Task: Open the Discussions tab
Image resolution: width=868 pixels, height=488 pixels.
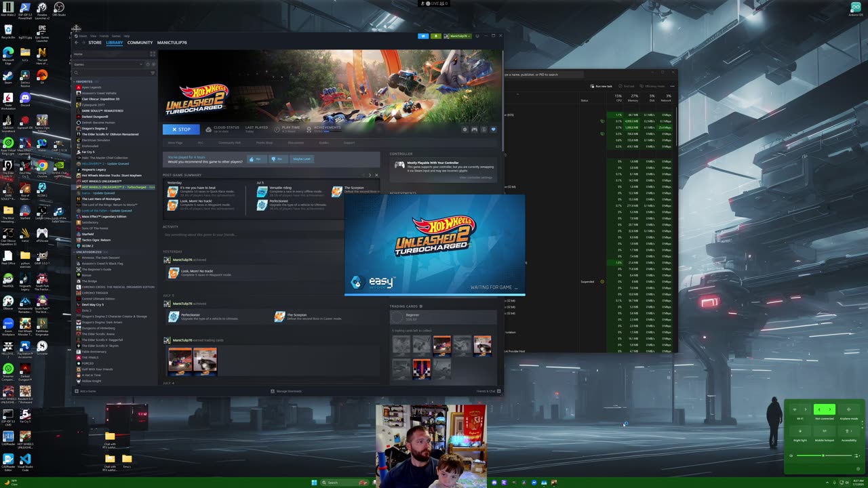Action: click(296, 143)
